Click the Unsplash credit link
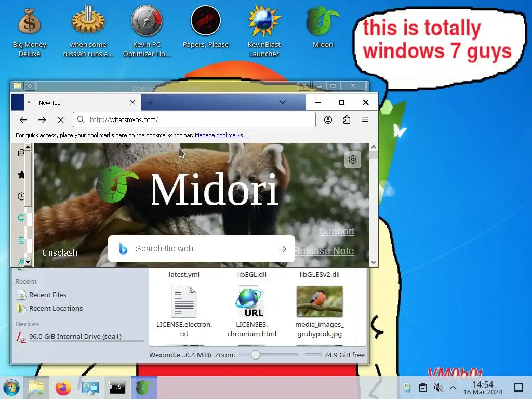The width and height of the screenshot is (532, 399). pyautogui.click(x=60, y=253)
